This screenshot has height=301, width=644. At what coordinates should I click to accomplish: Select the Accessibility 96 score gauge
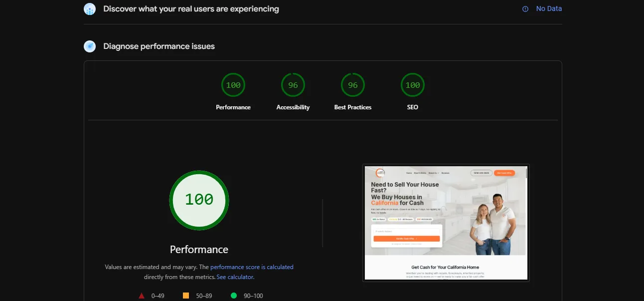click(293, 85)
